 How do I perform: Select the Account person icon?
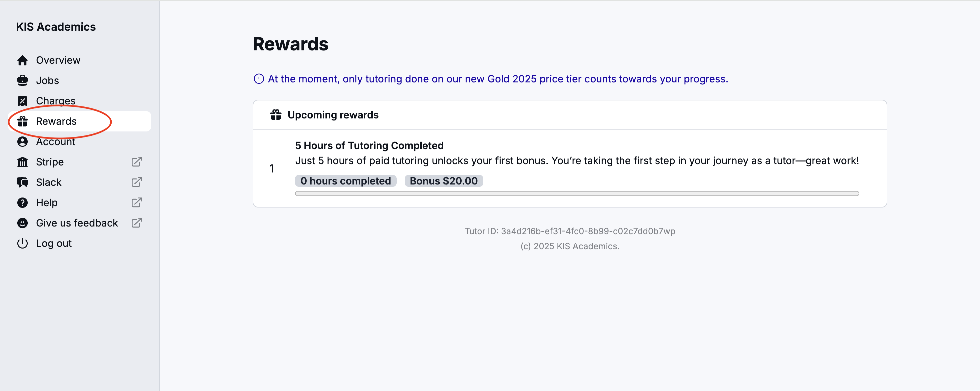(x=22, y=141)
